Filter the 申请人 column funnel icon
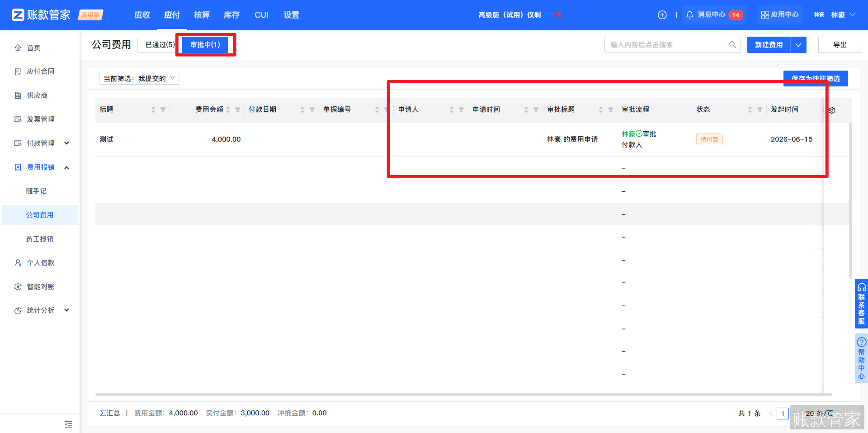Image resolution: width=868 pixels, height=433 pixels. [x=461, y=109]
